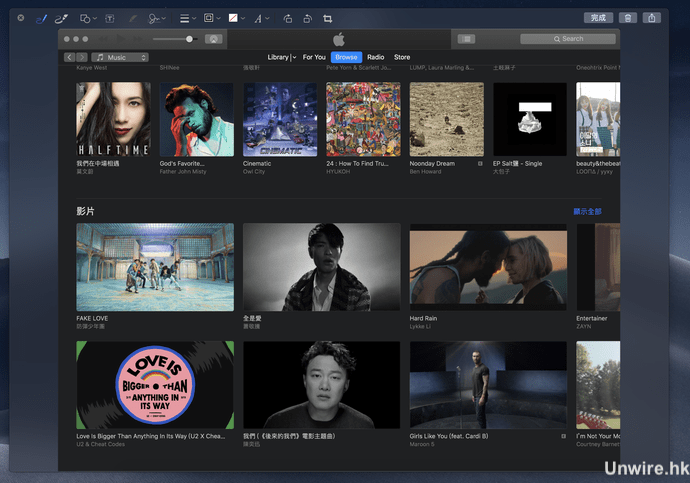Image resolution: width=690 pixels, height=483 pixels.
Task: Click the Noonday Dream title text
Action: [432, 164]
